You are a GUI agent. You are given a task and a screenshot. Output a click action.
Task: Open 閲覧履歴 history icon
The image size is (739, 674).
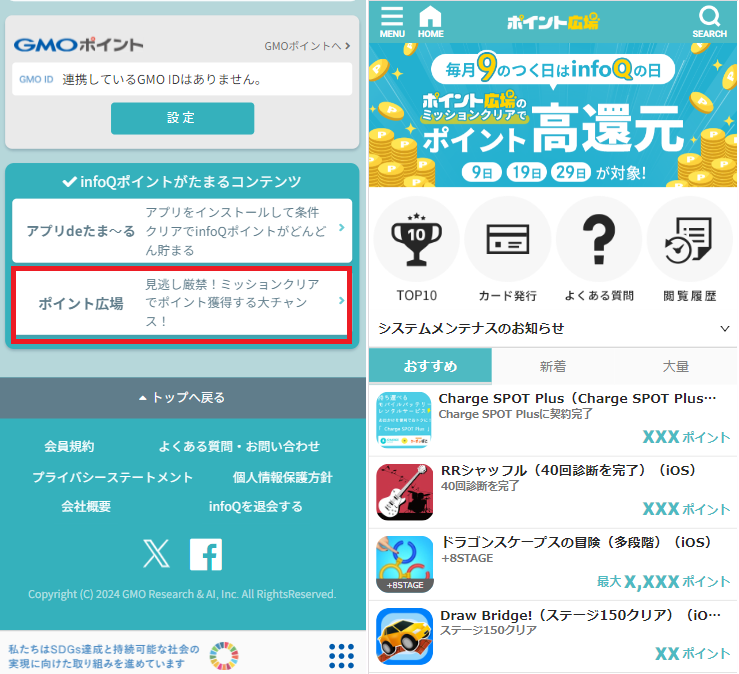point(690,238)
